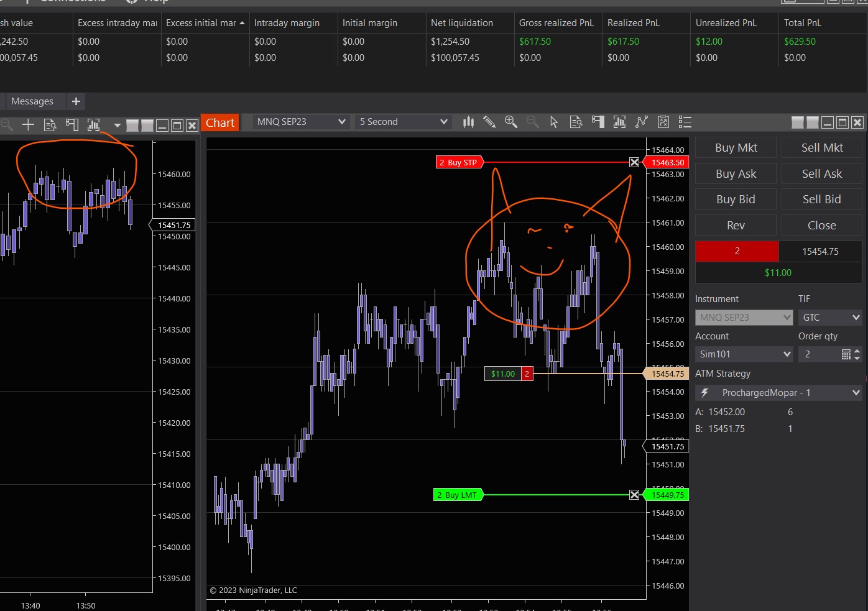Screen dimensions: 868x611
Task: Flatten position with the Close button
Action: [822, 226]
